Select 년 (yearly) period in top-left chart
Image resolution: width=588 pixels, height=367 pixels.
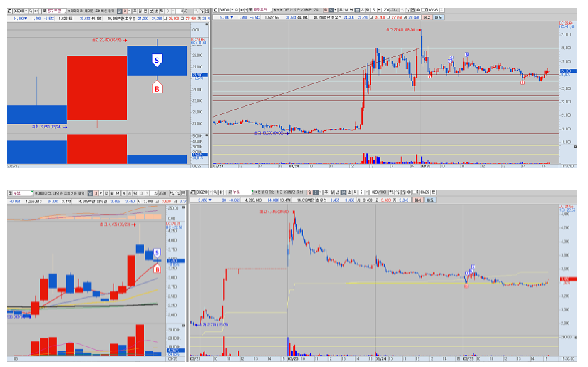point(146,11)
